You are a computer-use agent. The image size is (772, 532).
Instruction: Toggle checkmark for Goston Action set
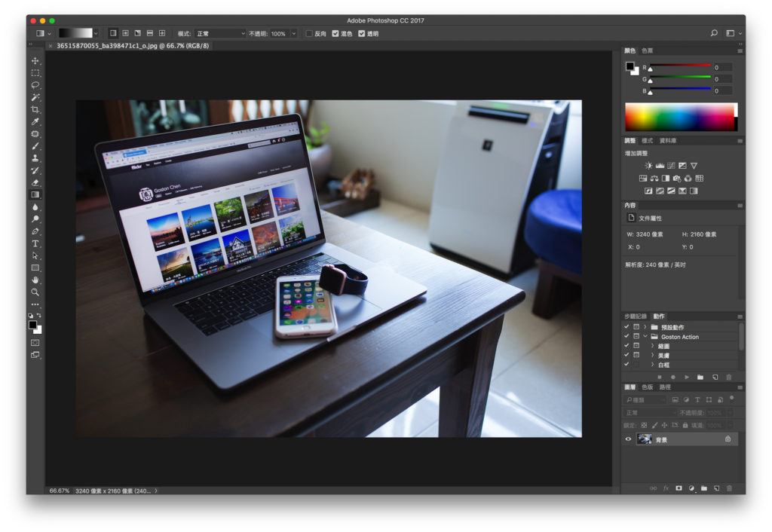626,336
